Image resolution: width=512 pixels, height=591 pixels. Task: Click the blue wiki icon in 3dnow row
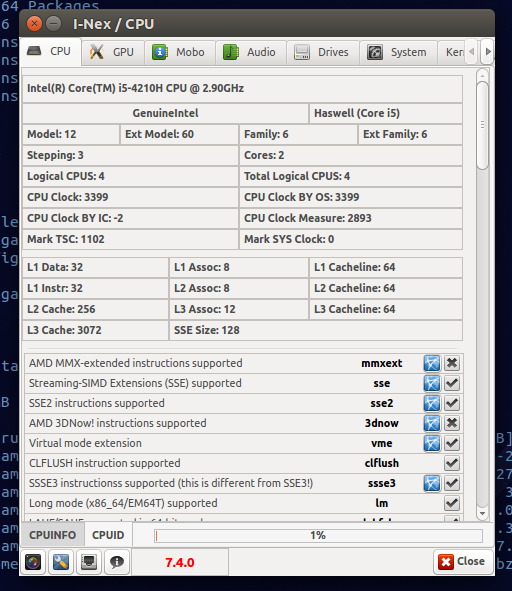[x=432, y=423]
